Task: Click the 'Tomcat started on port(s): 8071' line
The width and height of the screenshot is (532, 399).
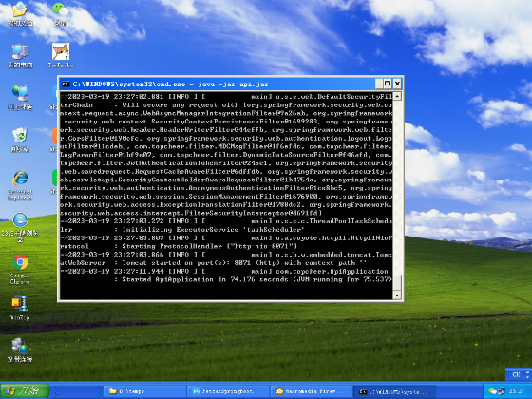Action: tap(244, 263)
